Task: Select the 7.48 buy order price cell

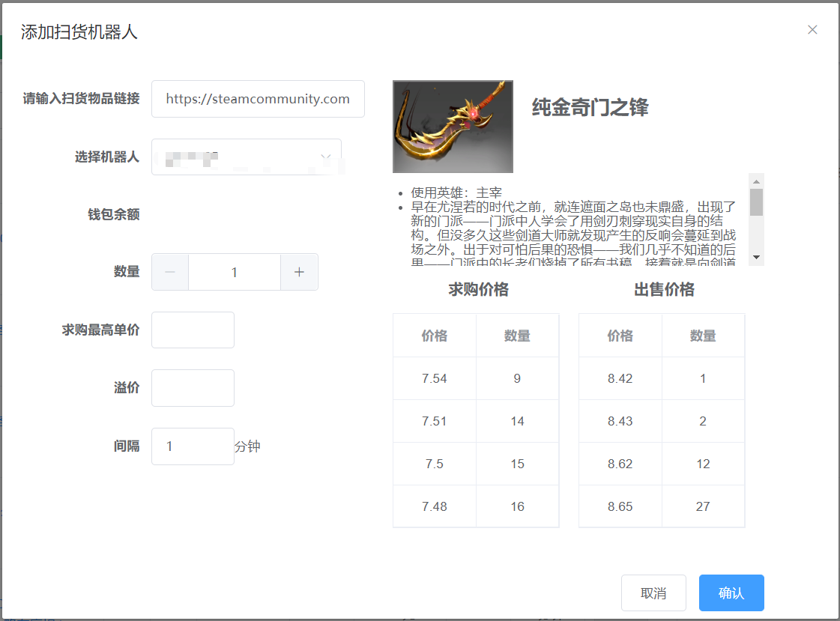Action: [x=435, y=506]
